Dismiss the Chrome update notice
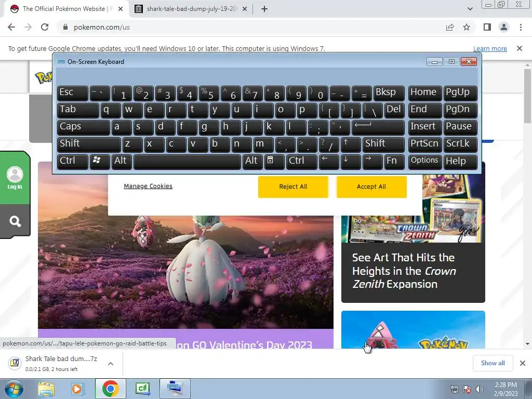Viewport: 532px width, 399px height. click(x=520, y=48)
